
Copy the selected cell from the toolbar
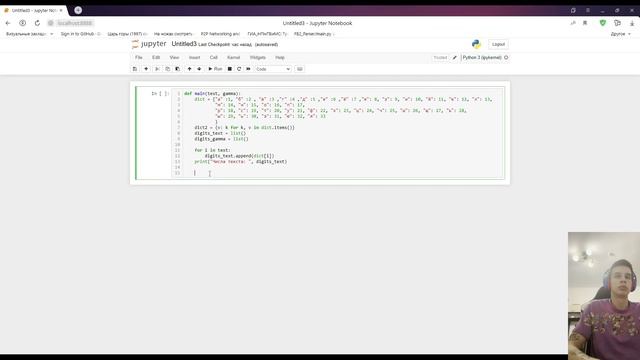click(167, 69)
